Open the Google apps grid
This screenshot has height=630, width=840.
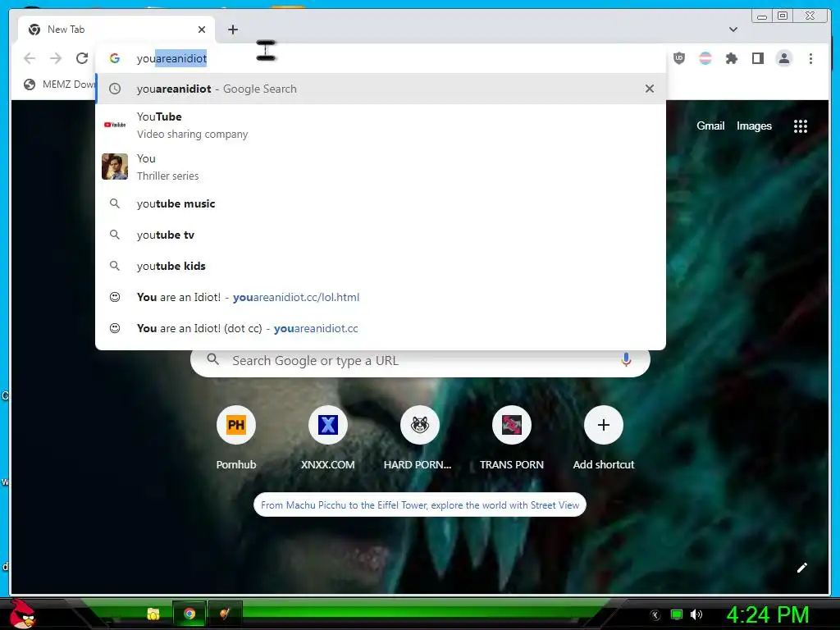(x=801, y=126)
